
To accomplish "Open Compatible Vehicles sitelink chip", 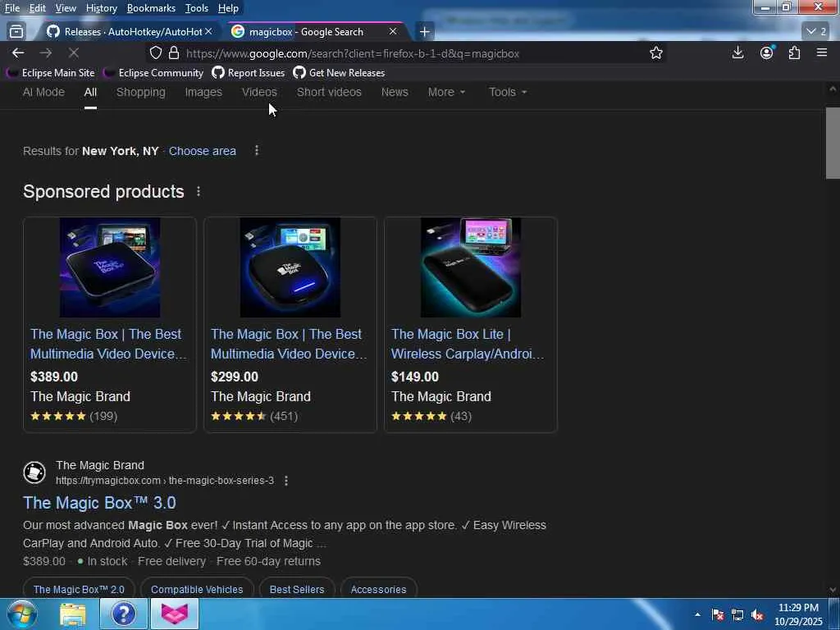I will (197, 589).
